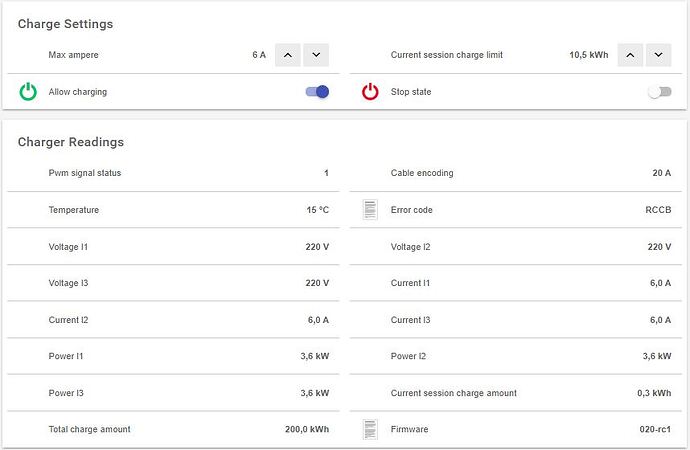Screen dimensions: 690x450
Task: Click the 0,3 kWh session amount value
Action: 654,393
